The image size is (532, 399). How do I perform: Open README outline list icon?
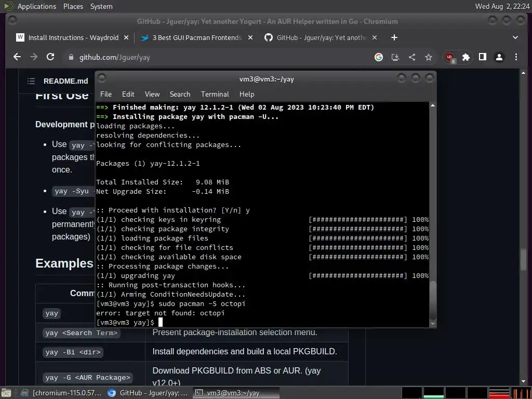coord(31,81)
